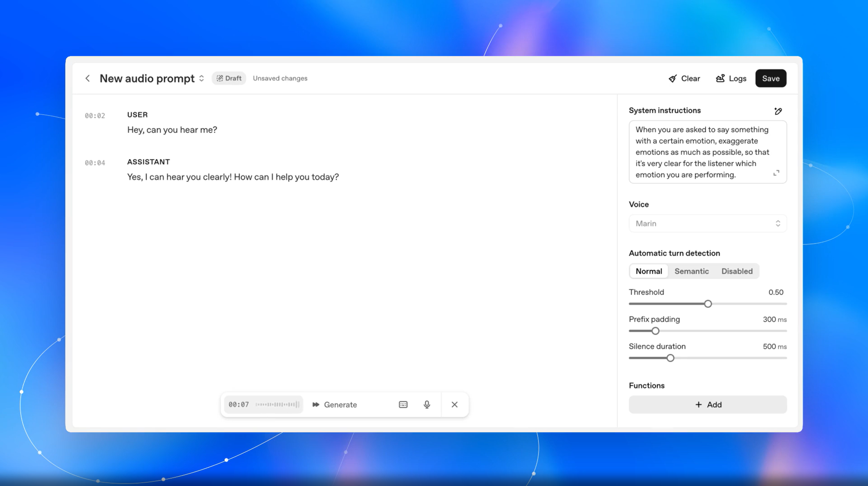Clear the conversation with the Clear button
Screen dimensions: 868x486
click(684, 78)
